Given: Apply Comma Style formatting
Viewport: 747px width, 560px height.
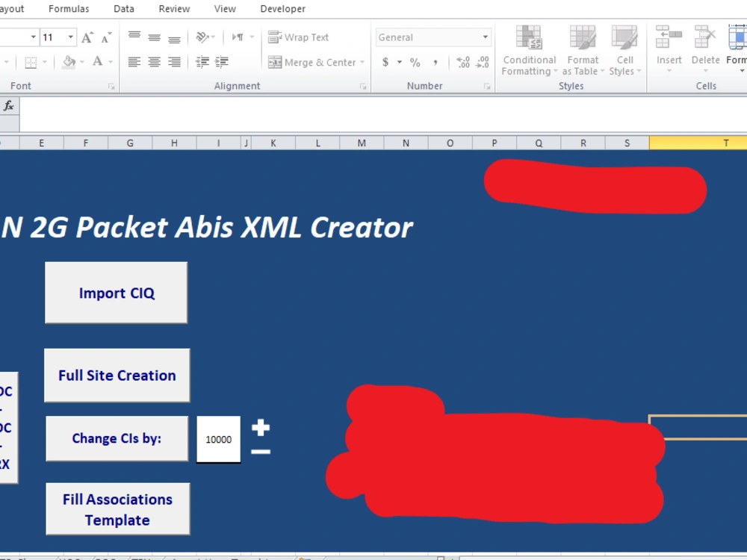Looking at the screenshot, I should point(436,63).
